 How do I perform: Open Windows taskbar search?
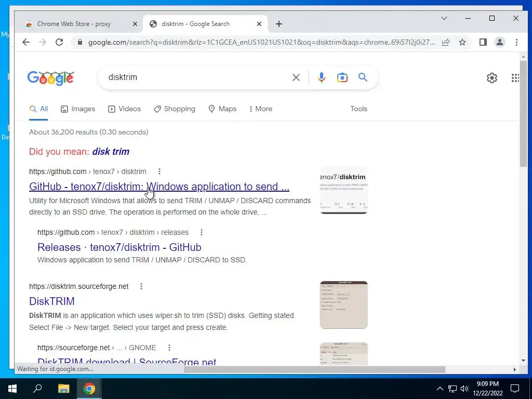coord(37,389)
